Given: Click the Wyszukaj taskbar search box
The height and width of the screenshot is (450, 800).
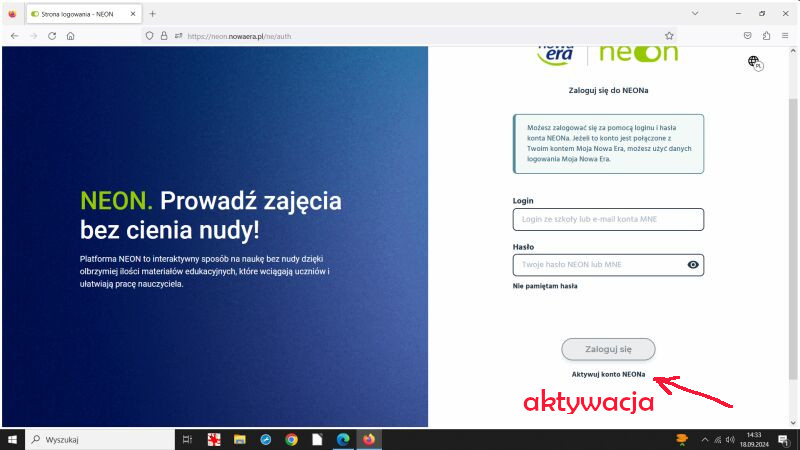Looking at the screenshot, I should (x=99, y=439).
